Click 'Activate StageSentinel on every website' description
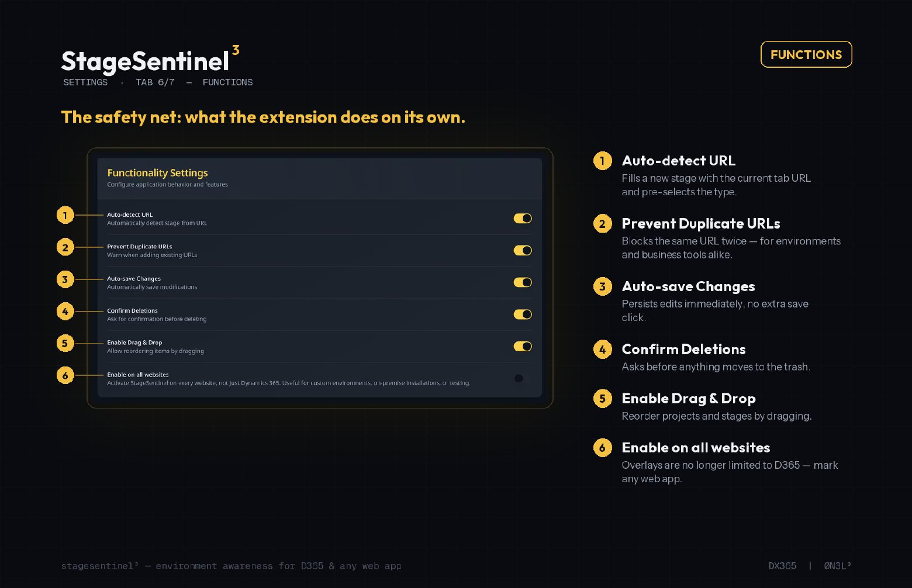Image resolution: width=912 pixels, height=588 pixels. pyautogui.click(x=288, y=383)
